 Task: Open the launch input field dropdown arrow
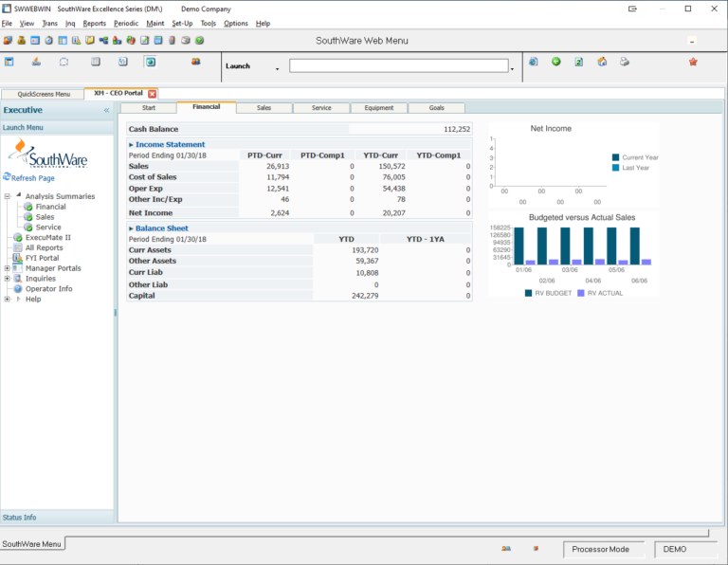512,68
